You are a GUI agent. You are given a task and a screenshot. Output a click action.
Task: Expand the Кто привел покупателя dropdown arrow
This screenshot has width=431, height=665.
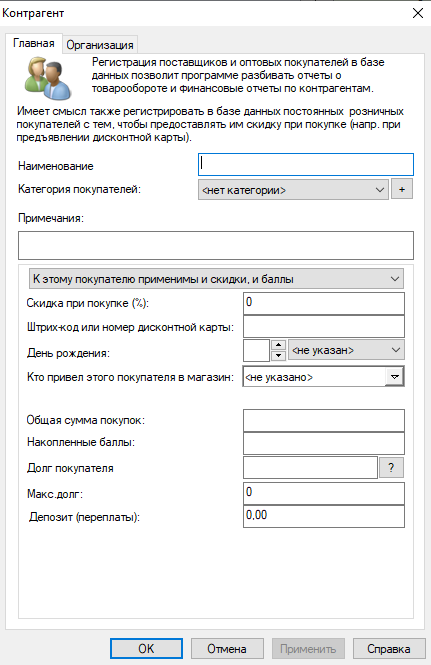point(395,377)
